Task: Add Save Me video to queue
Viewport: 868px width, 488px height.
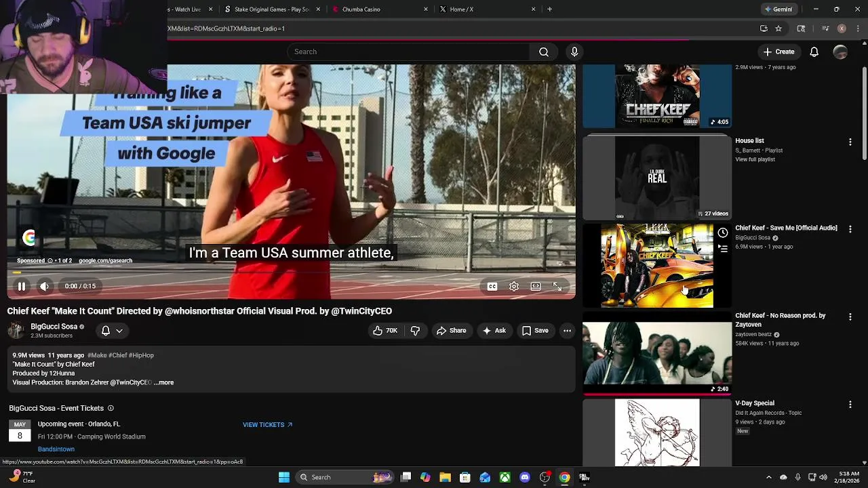Action: pos(723,249)
